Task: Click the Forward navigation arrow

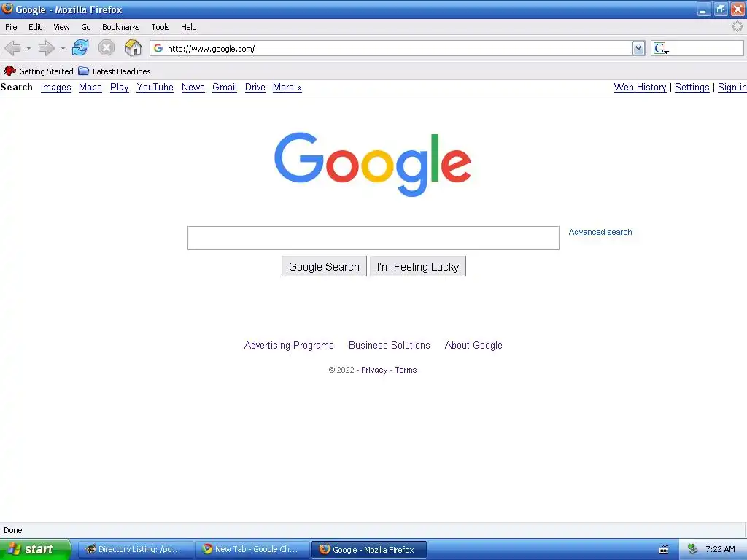Action: point(46,48)
